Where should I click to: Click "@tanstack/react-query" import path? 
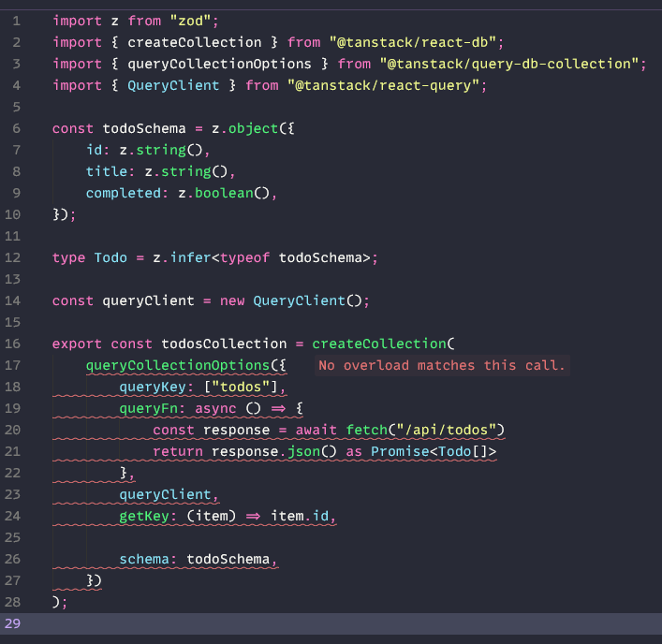(x=383, y=86)
